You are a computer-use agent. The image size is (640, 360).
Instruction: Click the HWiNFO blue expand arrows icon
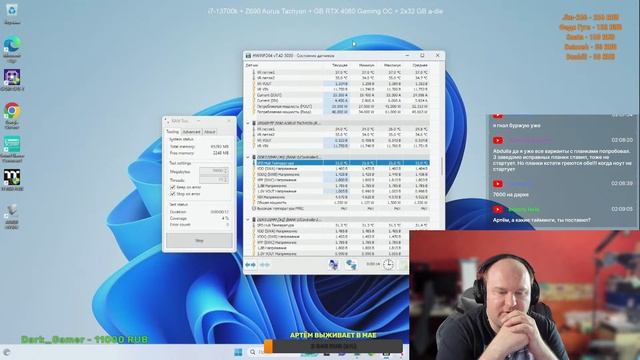click(x=250, y=265)
